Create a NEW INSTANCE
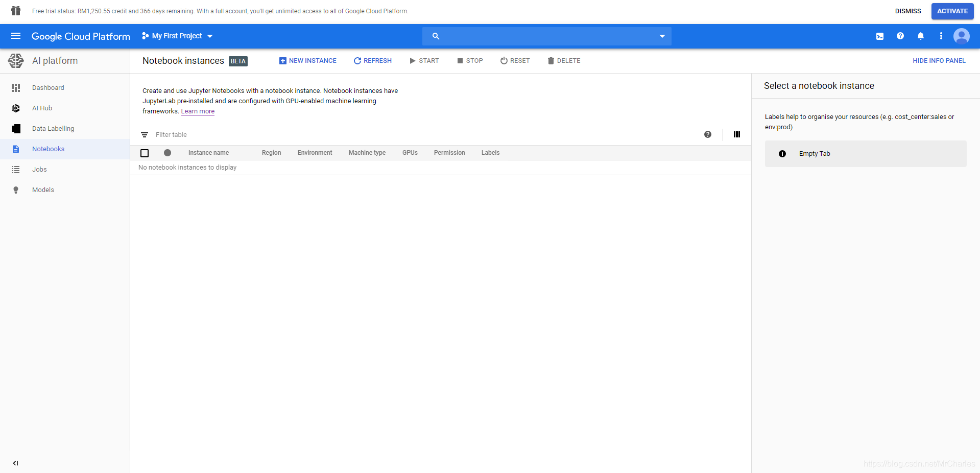This screenshot has height=473, width=980. click(x=308, y=61)
